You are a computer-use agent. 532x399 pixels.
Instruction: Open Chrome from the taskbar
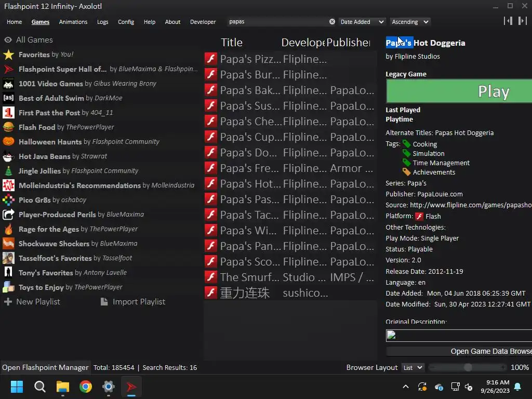pos(86,387)
